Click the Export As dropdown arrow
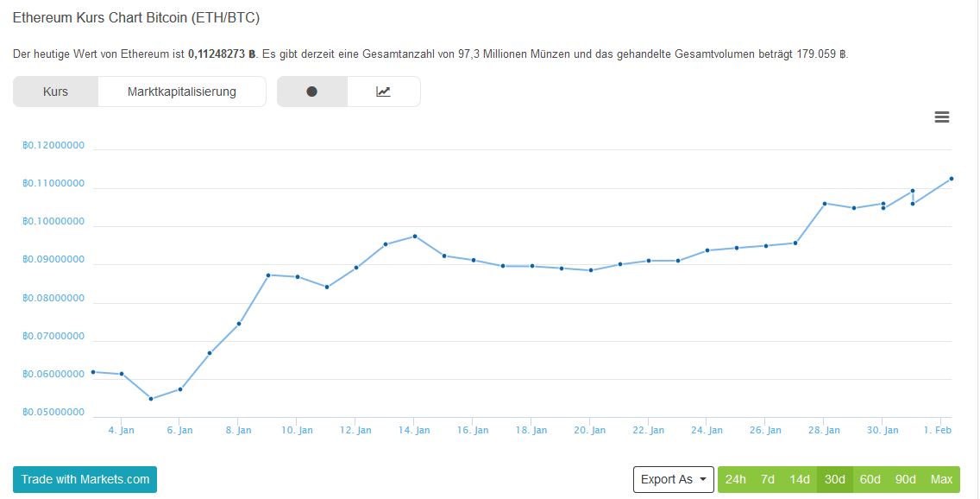 point(703,479)
